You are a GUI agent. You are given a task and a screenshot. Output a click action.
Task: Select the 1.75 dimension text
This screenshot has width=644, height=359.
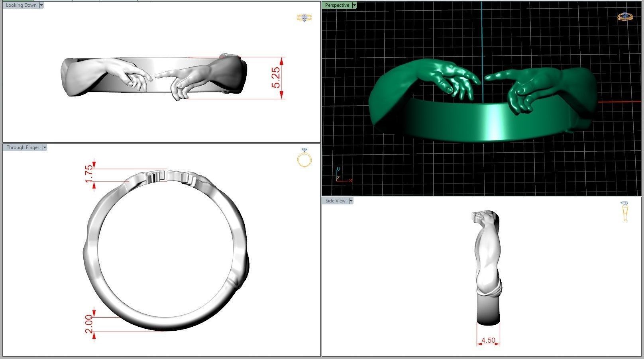(x=89, y=174)
